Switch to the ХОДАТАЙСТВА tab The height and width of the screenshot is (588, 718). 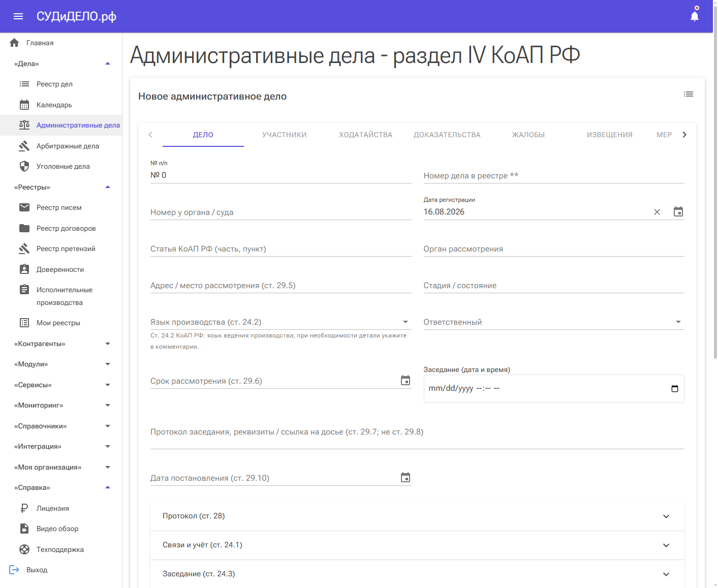[x=366, y=135]
